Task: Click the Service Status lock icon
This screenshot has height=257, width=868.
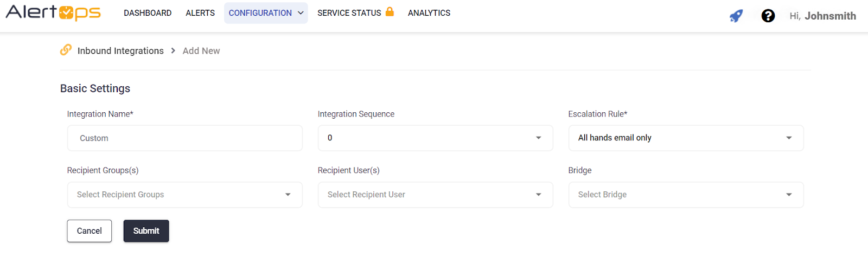Action: click(390, 11)
